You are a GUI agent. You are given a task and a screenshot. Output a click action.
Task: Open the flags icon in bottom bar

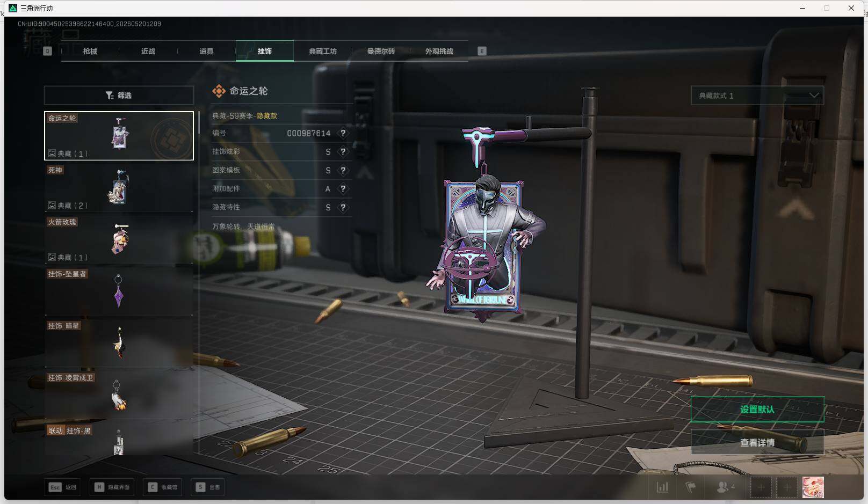pyautogui.click(x=690, y=487)
